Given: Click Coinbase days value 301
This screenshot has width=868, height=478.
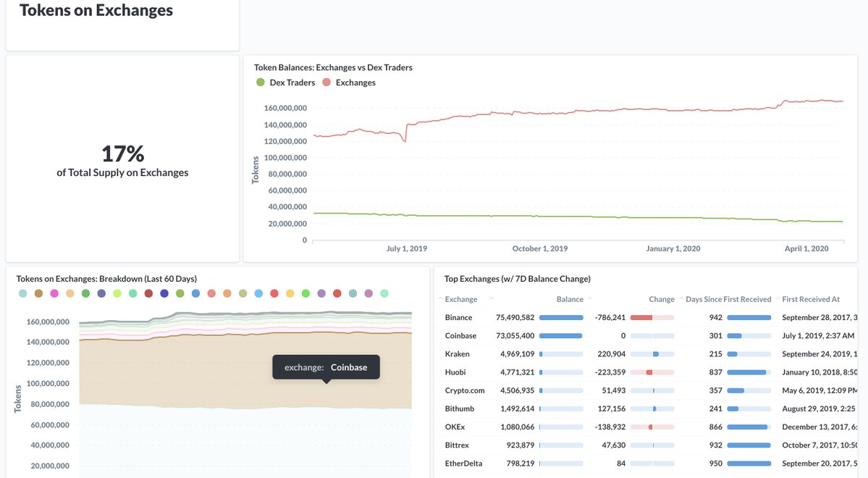Looking at the screenshot, I should (716, 335).
